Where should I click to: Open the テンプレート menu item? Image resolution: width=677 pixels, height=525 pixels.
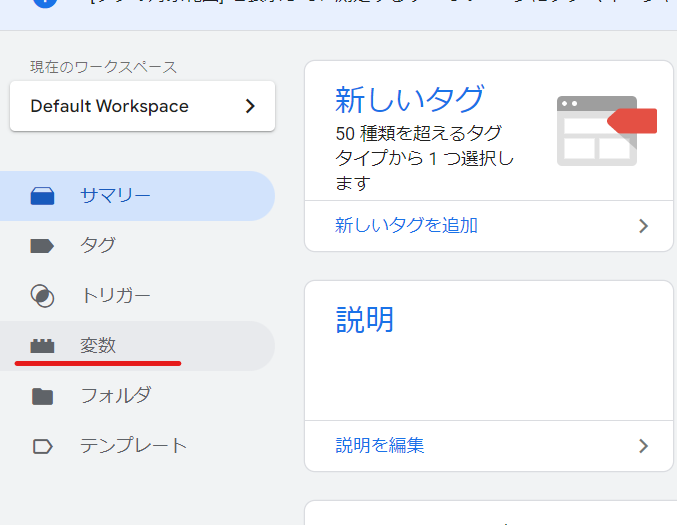(x=133, y=446)
